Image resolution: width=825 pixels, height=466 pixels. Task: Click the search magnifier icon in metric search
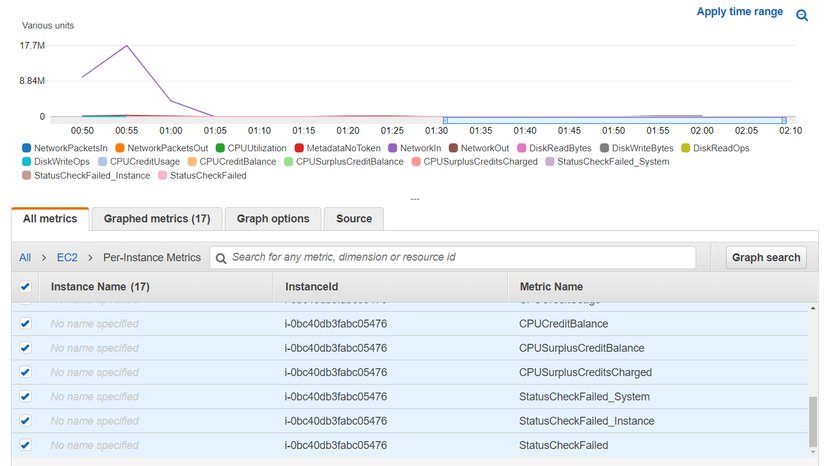[x=221, y=258]
